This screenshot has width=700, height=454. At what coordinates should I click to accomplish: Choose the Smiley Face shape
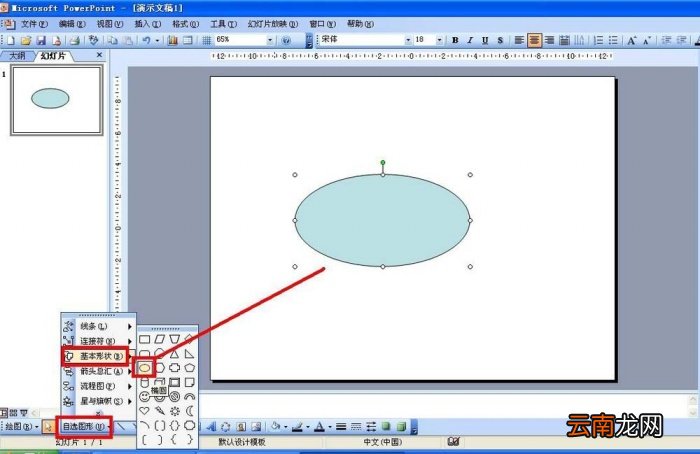tap(144, 396)
